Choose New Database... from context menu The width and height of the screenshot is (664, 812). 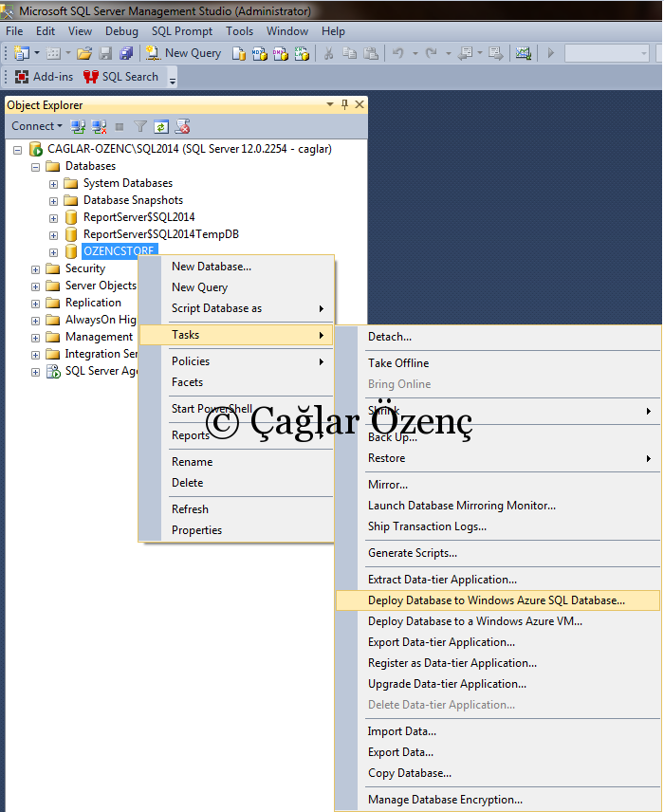tap(237, 267)
